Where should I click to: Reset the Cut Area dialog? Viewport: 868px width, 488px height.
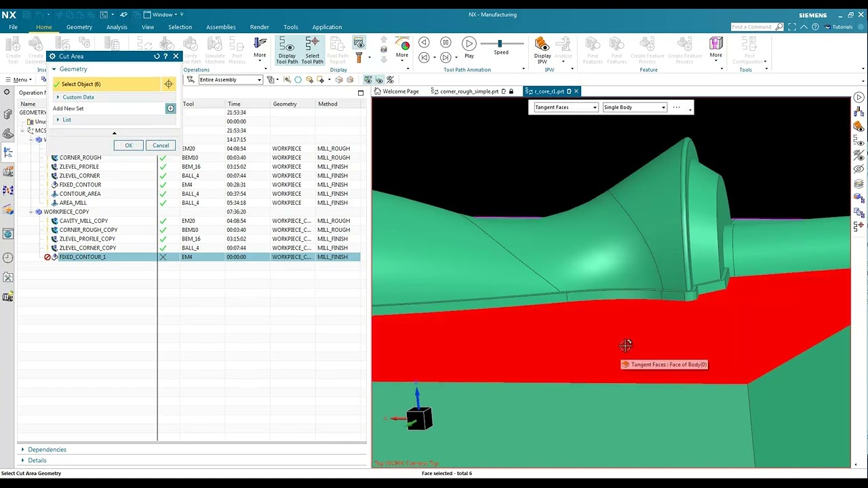point(157,56)
